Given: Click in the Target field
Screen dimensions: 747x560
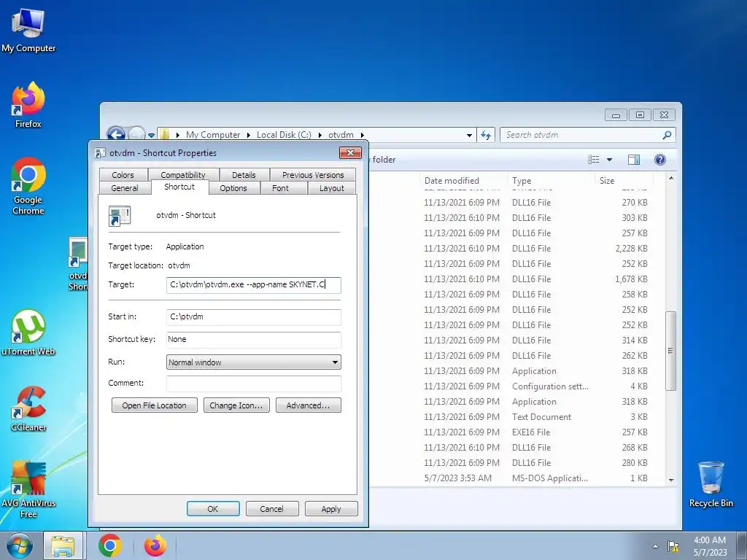Looking at the screenshot, I should point(253,285).
